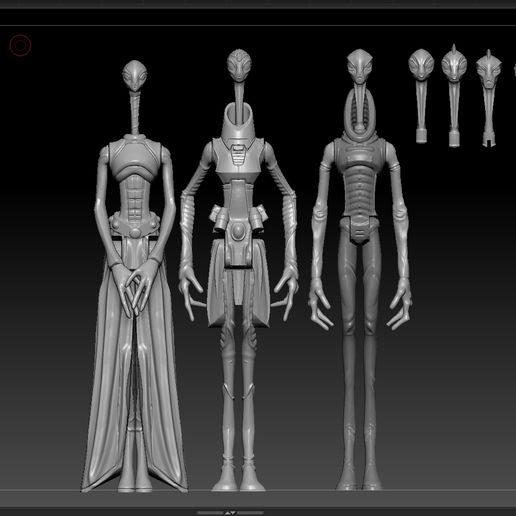Viewport: 516px width, 516px height.
Task: Pick the middle alien head with tall crest
Action: (454, 95)
